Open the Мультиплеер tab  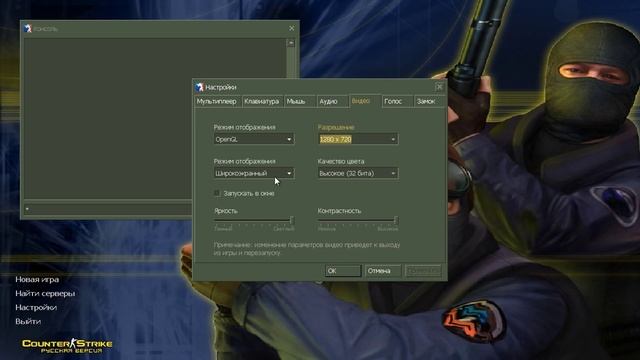(217, 101)
